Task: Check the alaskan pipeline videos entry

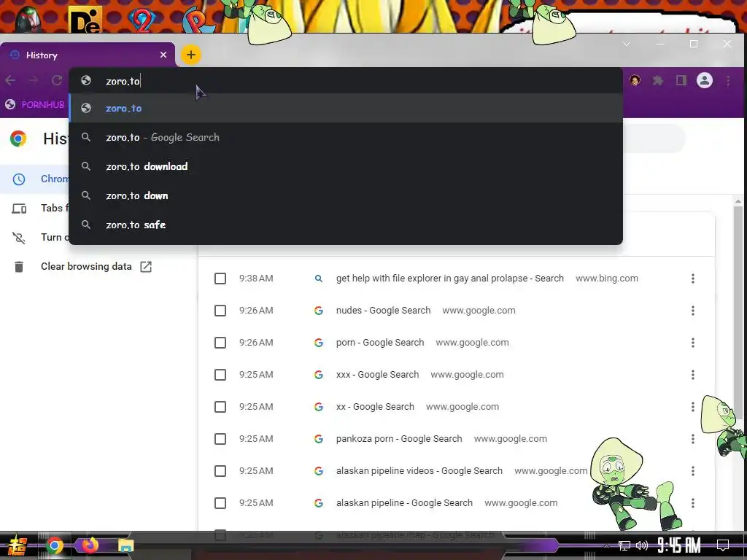Action: point(220,471)
